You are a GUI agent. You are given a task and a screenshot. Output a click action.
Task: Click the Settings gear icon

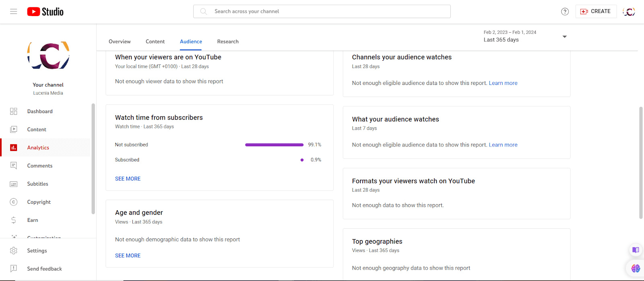(14, 251)
